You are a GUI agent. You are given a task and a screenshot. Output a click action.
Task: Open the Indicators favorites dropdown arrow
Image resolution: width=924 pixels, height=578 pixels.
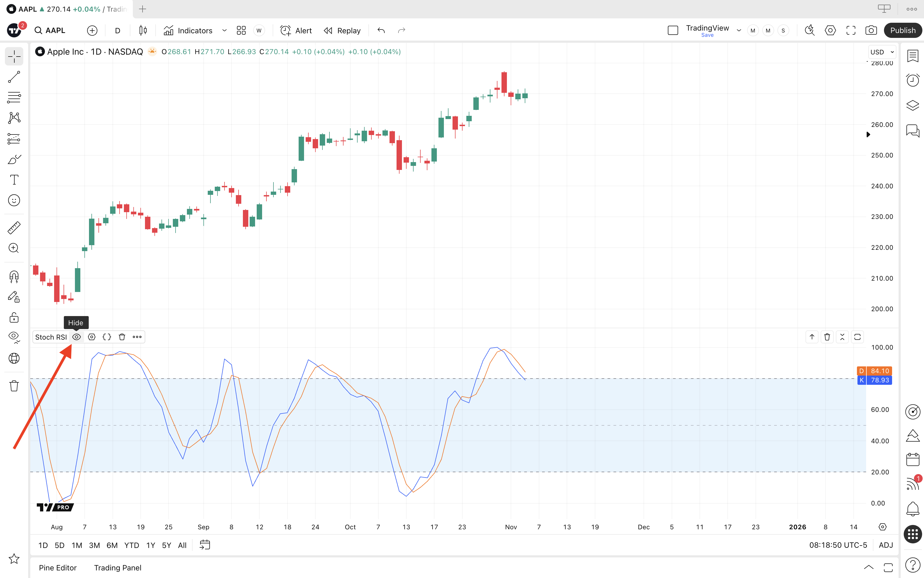pos(224,31)
